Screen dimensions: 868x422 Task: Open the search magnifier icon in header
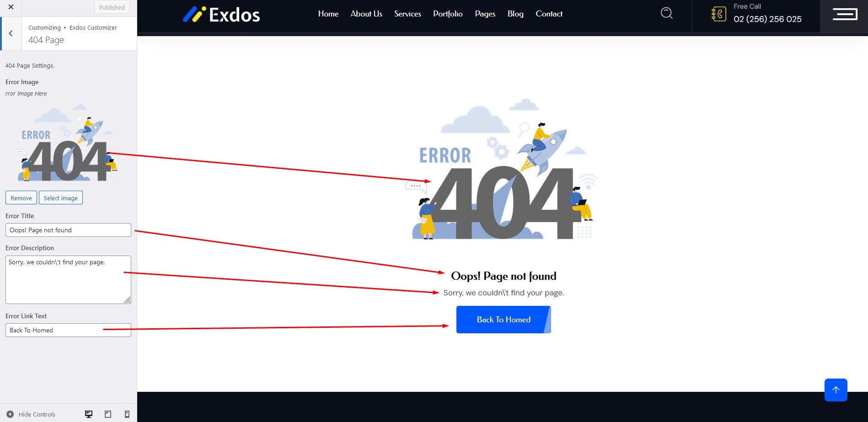[666, 13]
